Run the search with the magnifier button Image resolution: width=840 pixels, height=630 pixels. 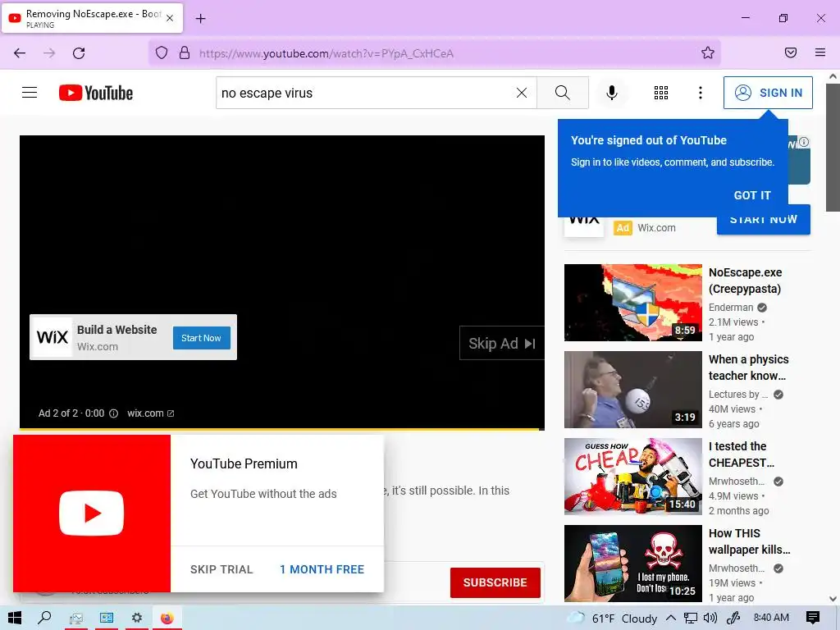point(563,93)
